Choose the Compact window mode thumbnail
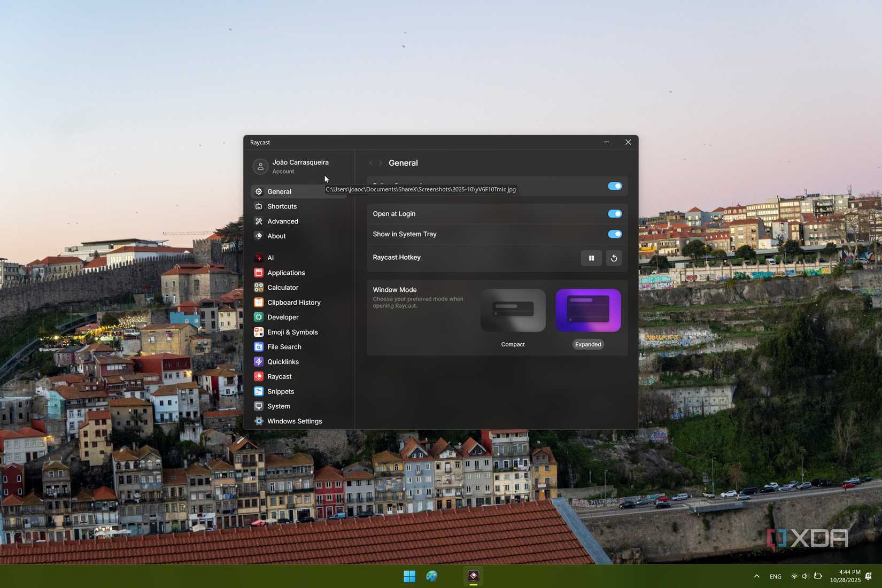Image resolution: width=882 pixels, height=588 pixels. [x=513, y=311]
